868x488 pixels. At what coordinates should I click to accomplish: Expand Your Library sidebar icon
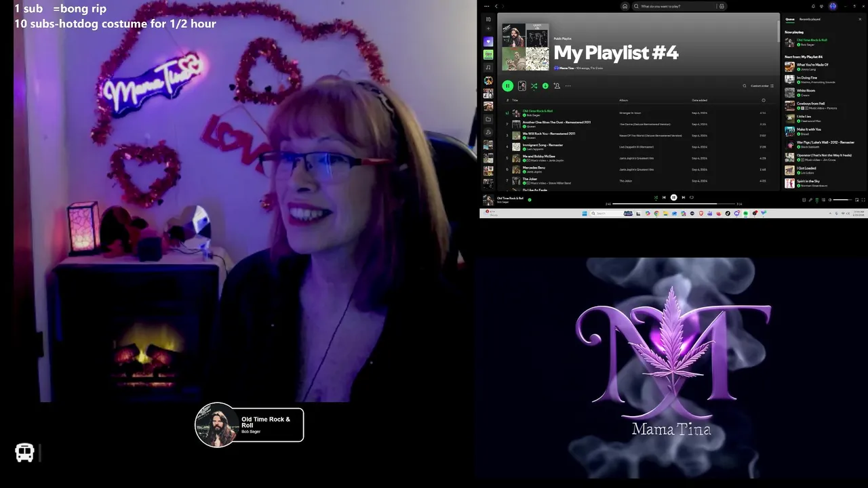[x=488, y=20]
